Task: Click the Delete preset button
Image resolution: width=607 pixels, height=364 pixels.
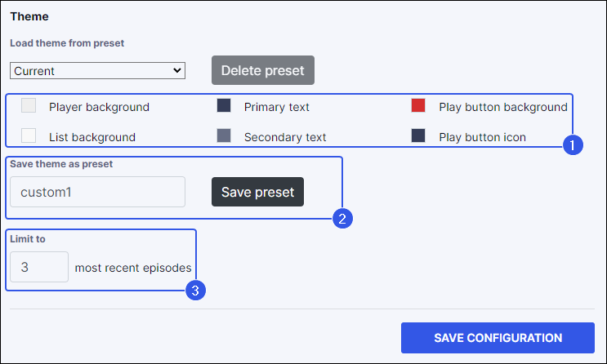Action: point(263,70)
